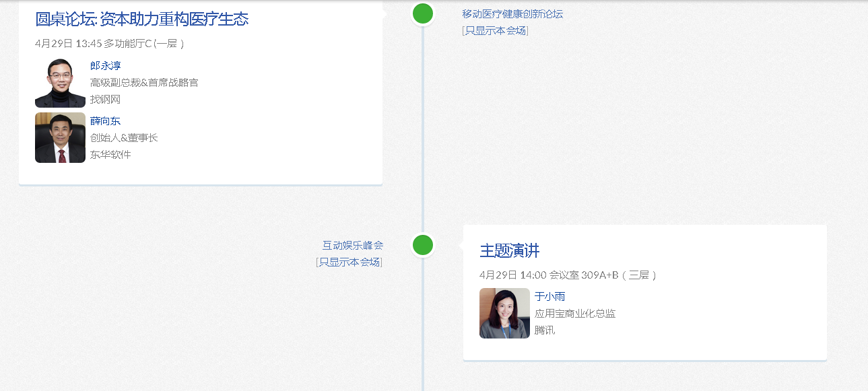Screen dimensions: 868x391
Task: Click the green timeline dot beside 互动娱乐峰会
Action: pyautogui.click(x=422, y=245)
